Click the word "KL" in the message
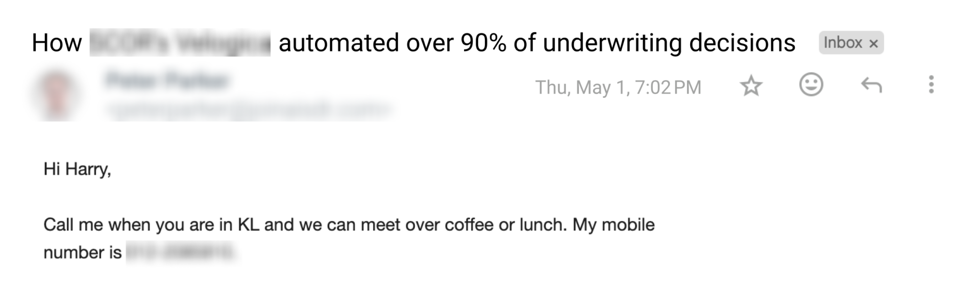The image size is (980, 308). (249, 225)
